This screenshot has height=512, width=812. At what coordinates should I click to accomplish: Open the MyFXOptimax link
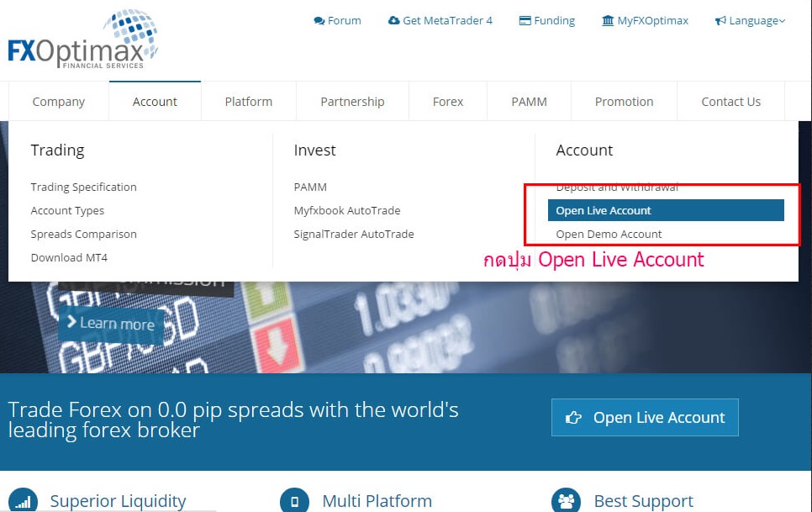pyautogui.click(x=646, y=21)
